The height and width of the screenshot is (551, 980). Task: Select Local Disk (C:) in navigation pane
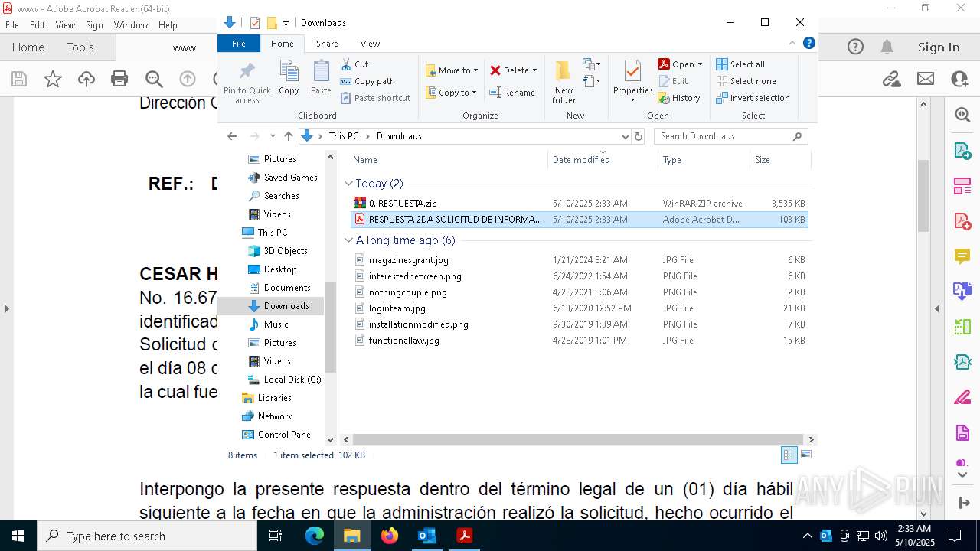point(292,380)
